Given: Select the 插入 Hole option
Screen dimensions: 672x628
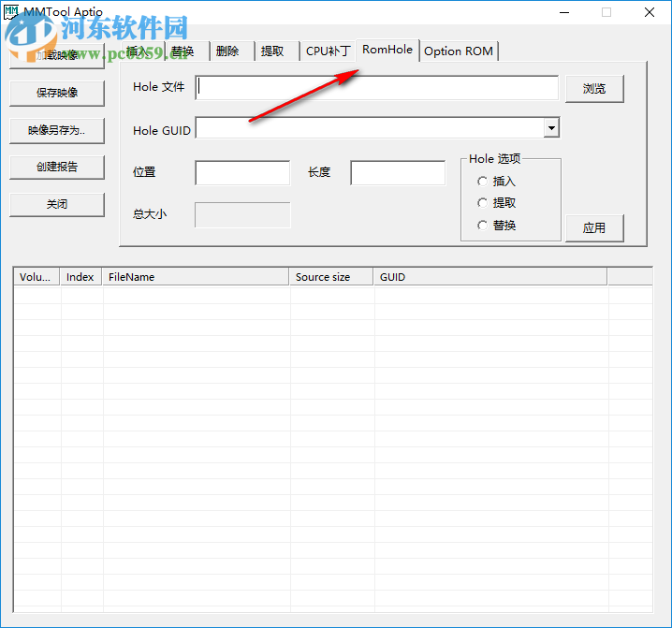Looking at the screenshot, I should [x=496, y=182].
